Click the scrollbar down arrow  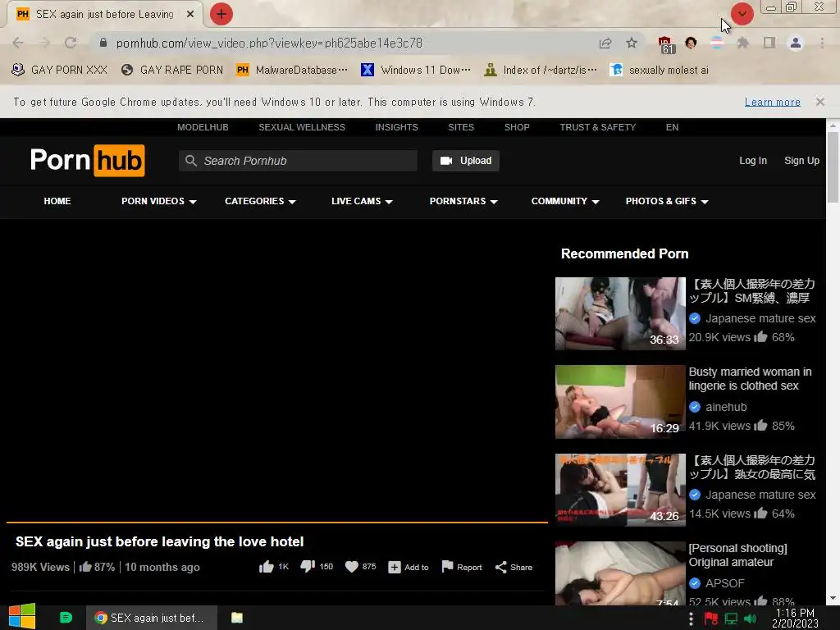pos(833,598)
